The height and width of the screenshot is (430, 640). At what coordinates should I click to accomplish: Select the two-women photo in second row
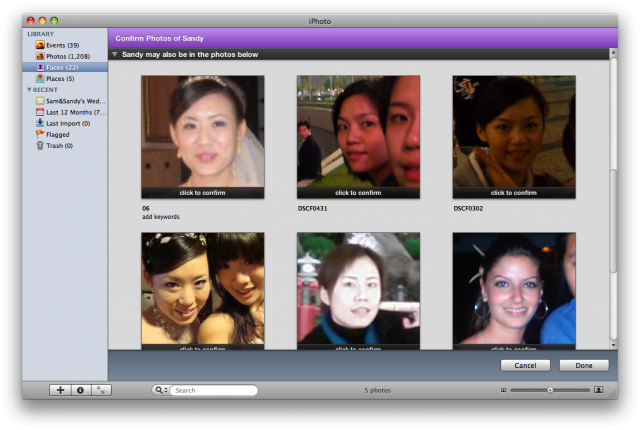click(202, 289)
